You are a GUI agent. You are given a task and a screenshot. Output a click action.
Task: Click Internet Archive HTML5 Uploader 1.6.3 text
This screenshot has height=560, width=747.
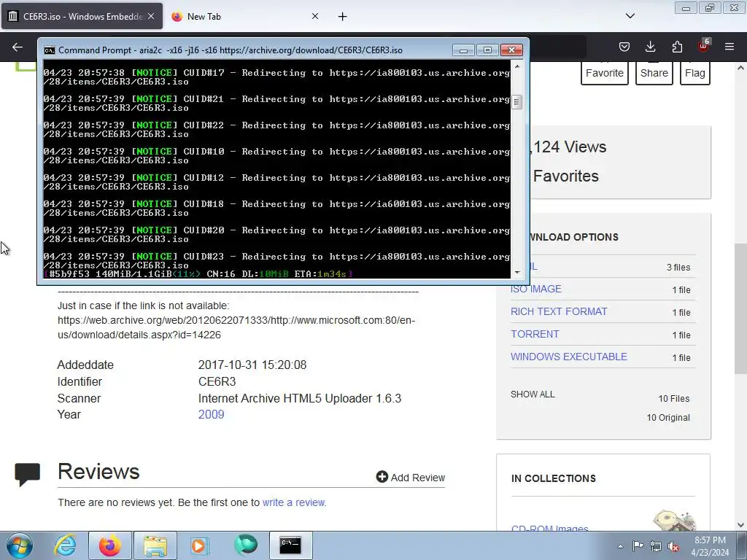(x=300, y=398)
